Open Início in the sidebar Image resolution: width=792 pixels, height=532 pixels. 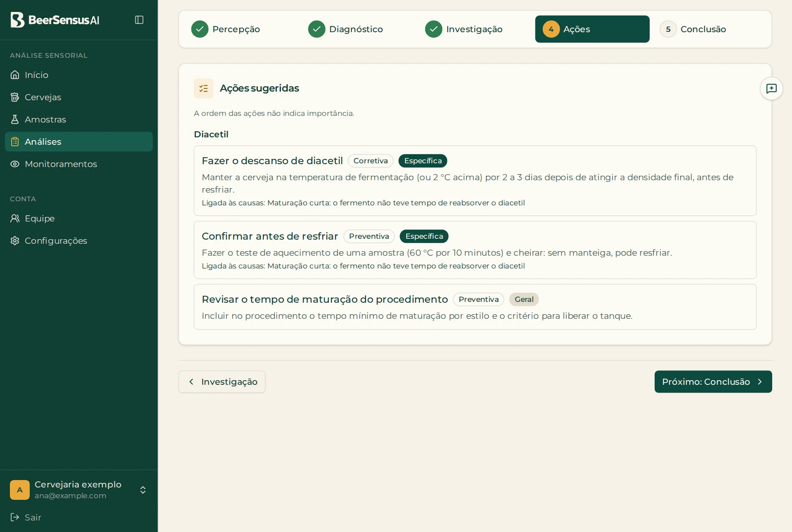pos(79,75)
